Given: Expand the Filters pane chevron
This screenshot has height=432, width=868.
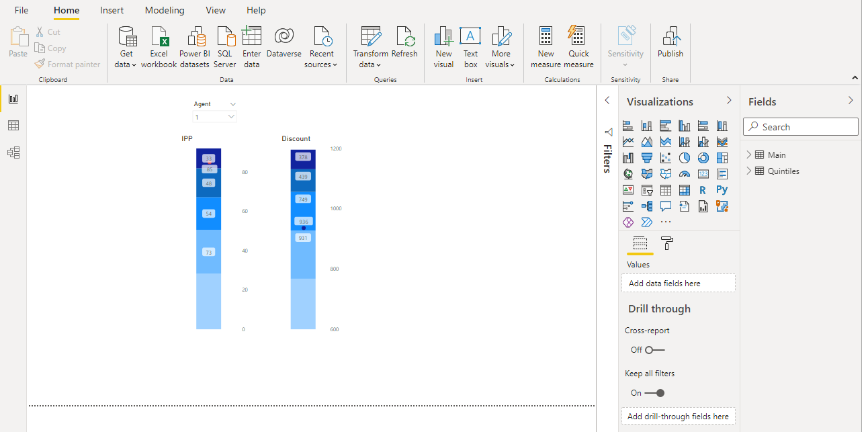Looking at the screenshot, I should [x=607, y=100].
